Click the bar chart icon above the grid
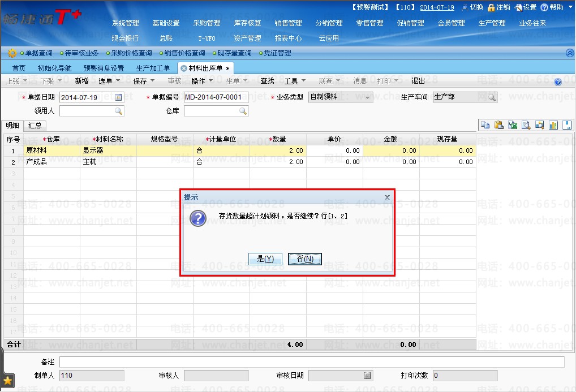 pyautogui.click(x=553, y=125)
